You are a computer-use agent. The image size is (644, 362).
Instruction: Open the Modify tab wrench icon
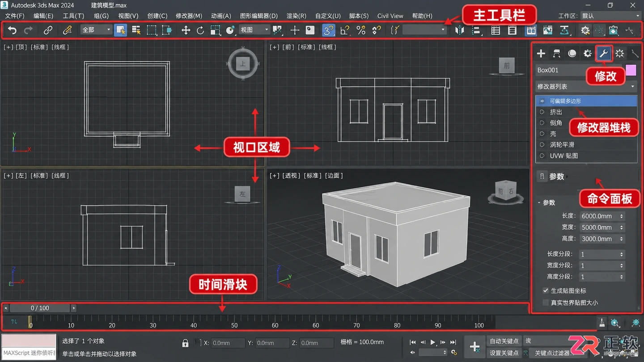pyautogui.click(x=603, y=54)
